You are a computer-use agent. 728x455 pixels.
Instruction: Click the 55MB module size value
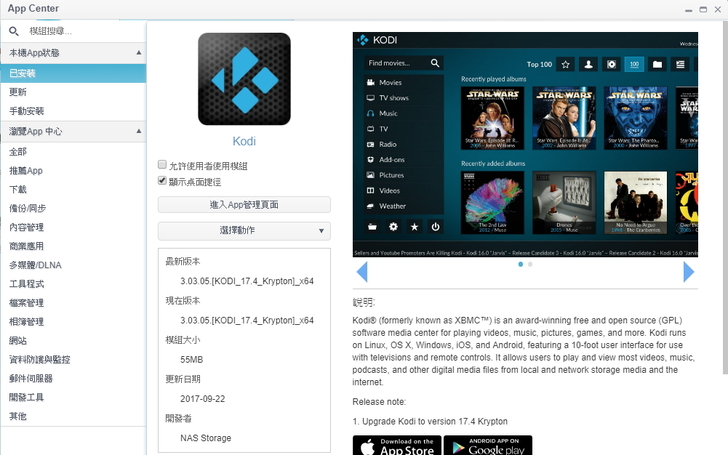tap(192, 360)
